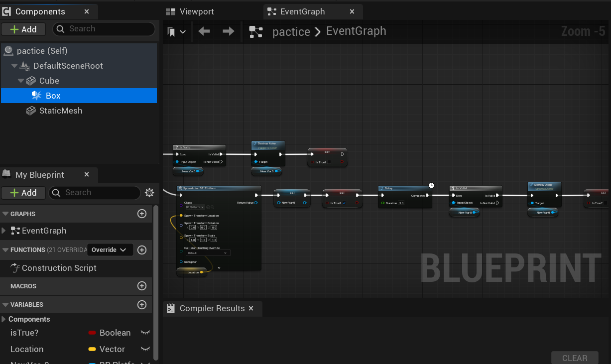Open the Override functions dropdown
611x364 pixels.
click(x=110, y=249)
